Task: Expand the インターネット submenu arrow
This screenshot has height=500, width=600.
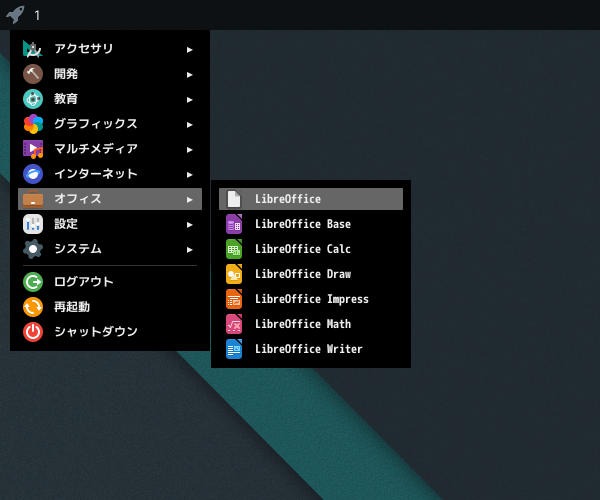Action: (189, 175)
